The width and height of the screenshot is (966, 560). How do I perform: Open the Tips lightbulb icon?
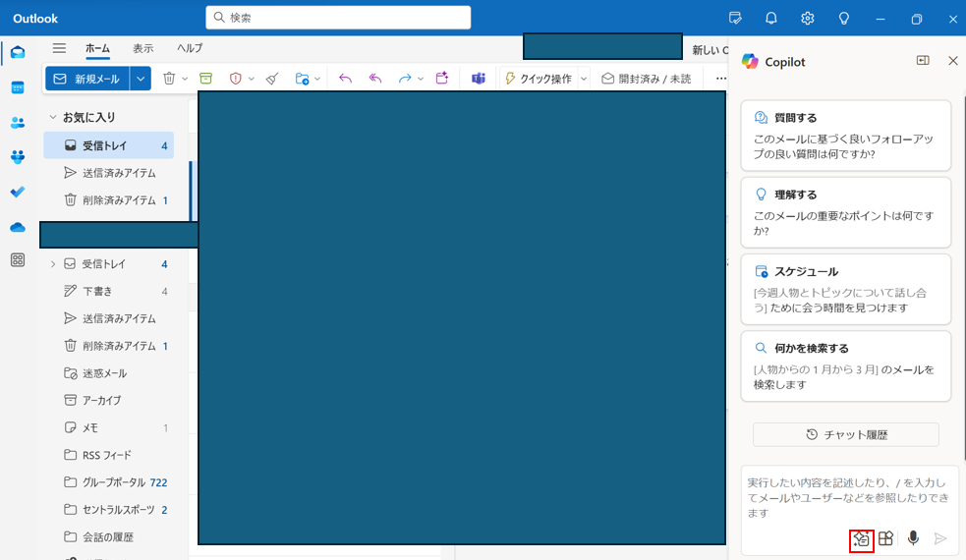[844, 18]
